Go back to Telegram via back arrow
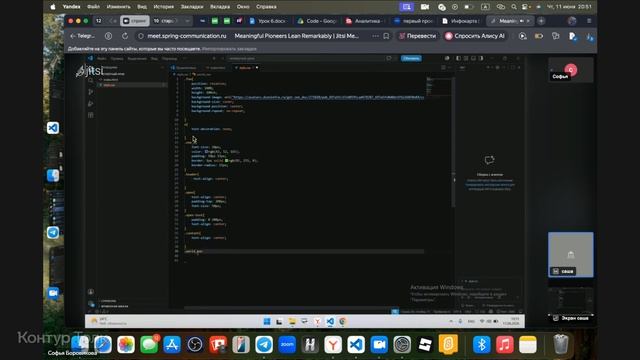The height and width of the screenshot is (360, 640). pos(82,36)
